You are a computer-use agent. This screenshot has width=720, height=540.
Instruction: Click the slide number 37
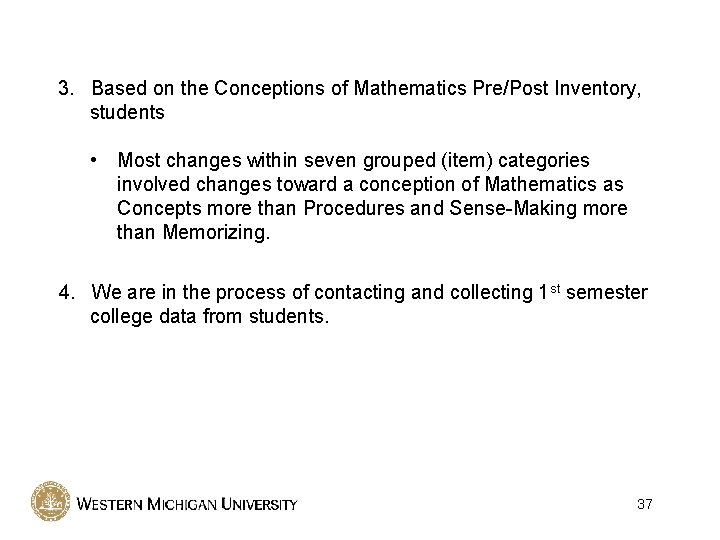(x=644, y=503)
